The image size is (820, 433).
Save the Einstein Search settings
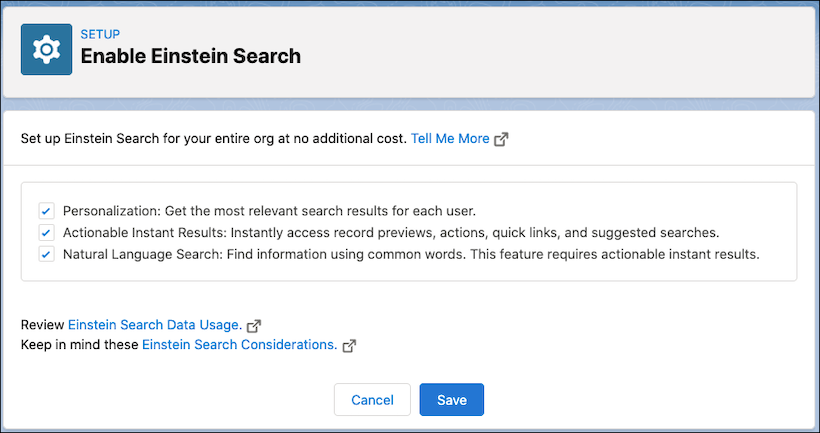coord(452,400)
